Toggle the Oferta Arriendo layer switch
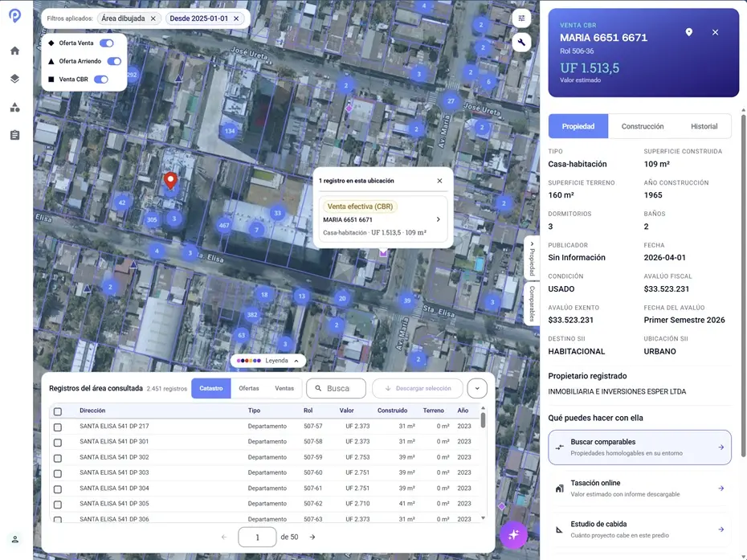747x560 pixels. point(114,61)
